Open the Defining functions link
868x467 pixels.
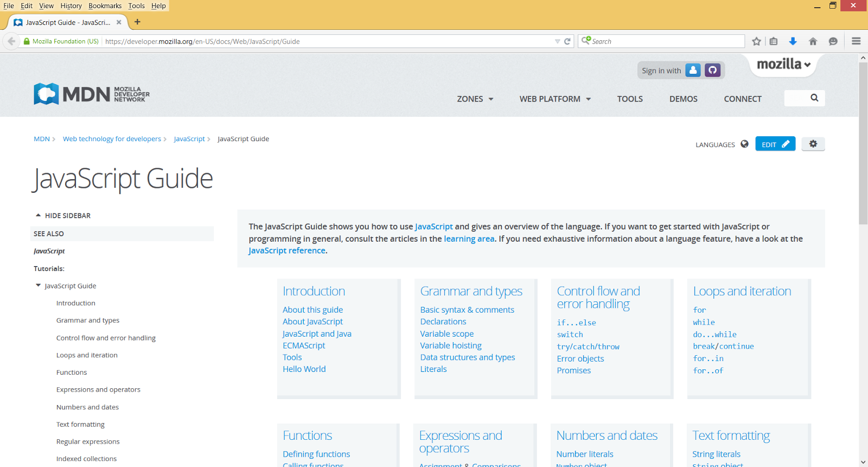coord(316,454)
